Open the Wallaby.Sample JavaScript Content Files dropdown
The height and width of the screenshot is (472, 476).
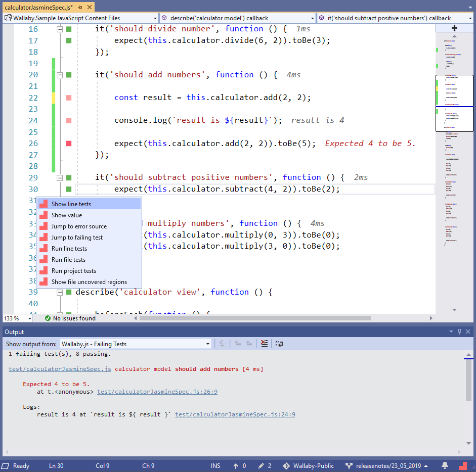pos(81,18)
